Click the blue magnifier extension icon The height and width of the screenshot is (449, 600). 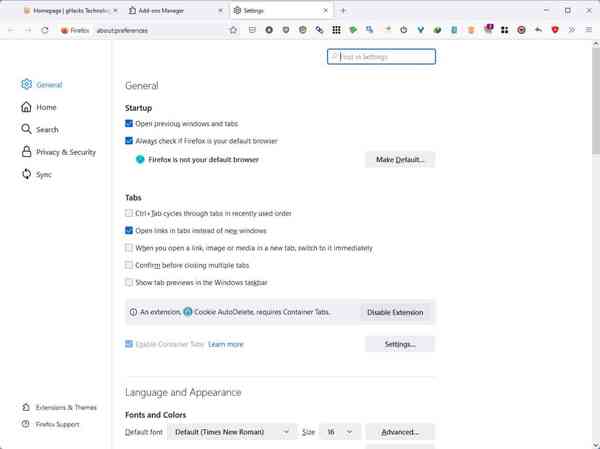(369, 30)
